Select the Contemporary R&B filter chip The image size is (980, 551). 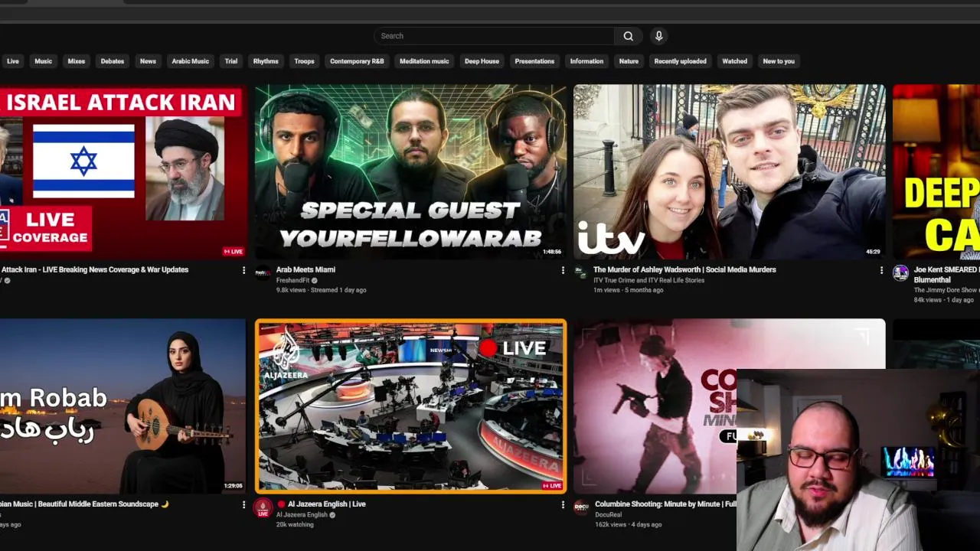(x=357, y=61)
